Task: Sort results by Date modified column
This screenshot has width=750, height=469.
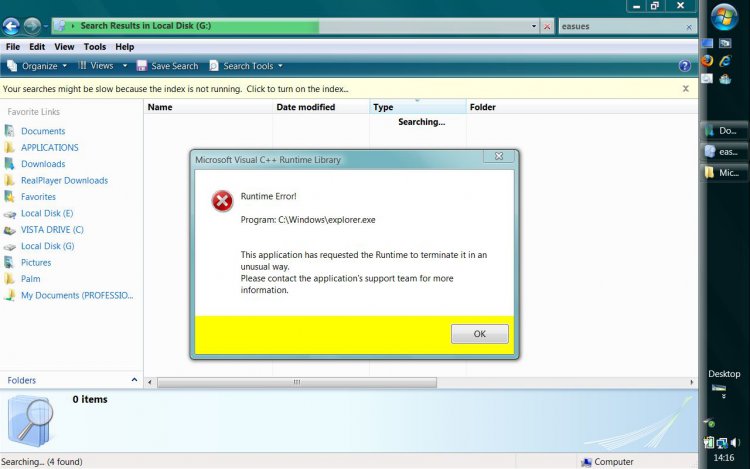Action: pos(306,107)
